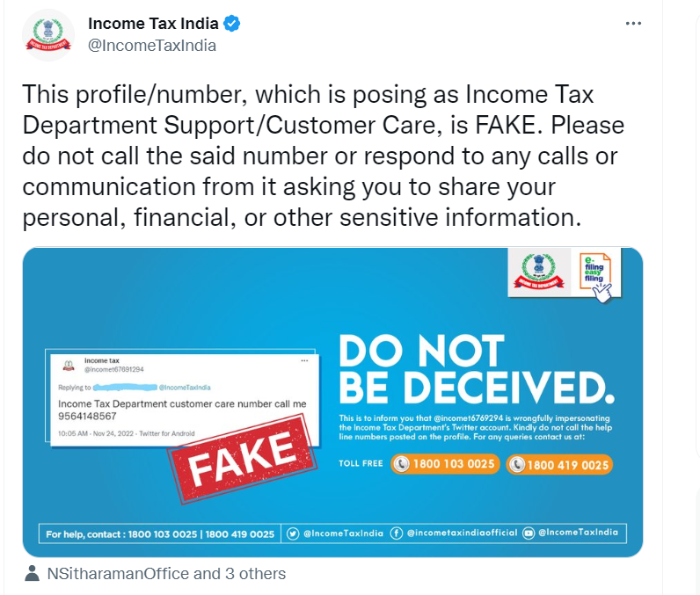Click the DO NOT BE DECEIVED headline
The width and height of the screenshot is (700, 595).
coord(477,369)
